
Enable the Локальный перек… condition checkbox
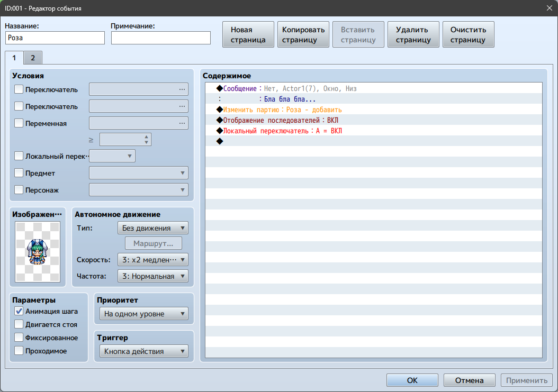coord(19,156)
